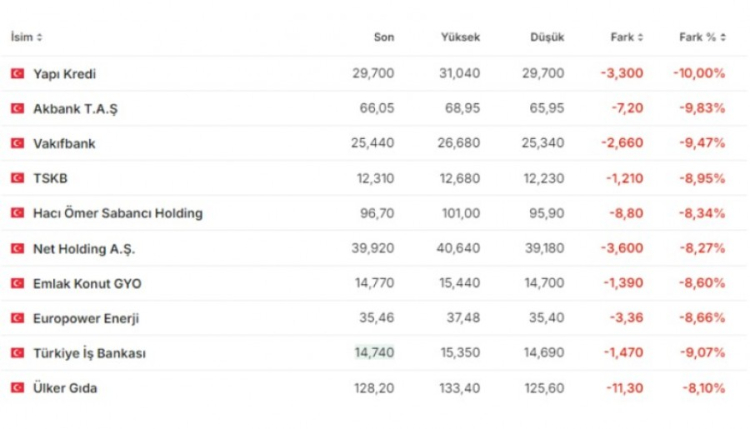Click the Düşük column header

point(547,38)
